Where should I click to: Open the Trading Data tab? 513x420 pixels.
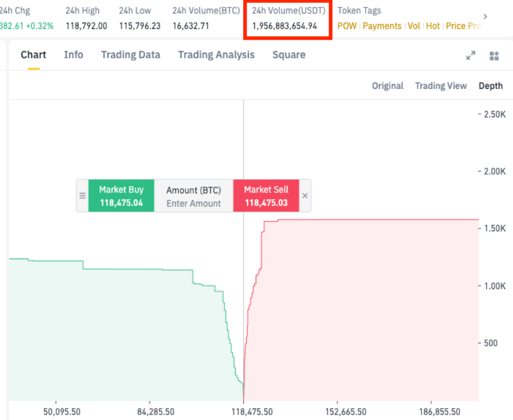[x=130, y=55]
